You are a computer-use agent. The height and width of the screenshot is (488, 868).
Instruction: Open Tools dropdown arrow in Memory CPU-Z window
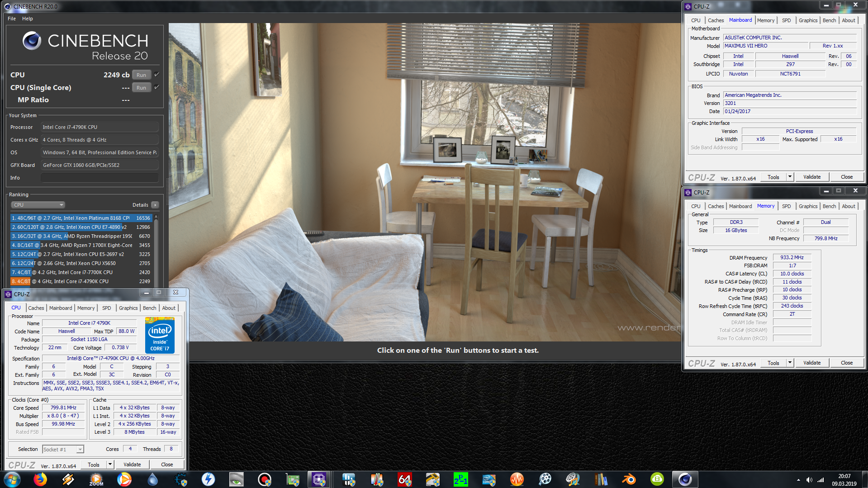790,363
